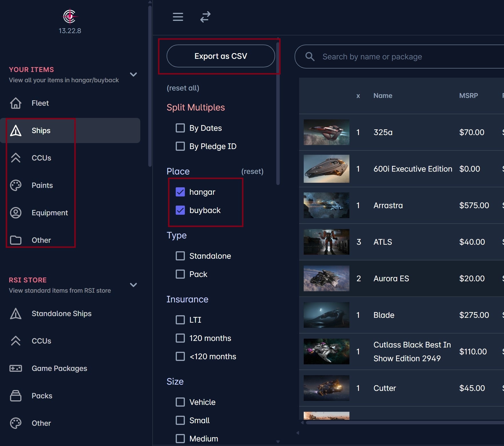Click the Equipment person icon

point(16,213)
